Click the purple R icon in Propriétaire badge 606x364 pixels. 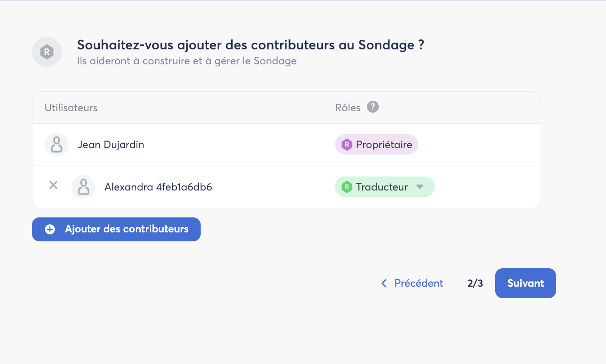[346, 145]
